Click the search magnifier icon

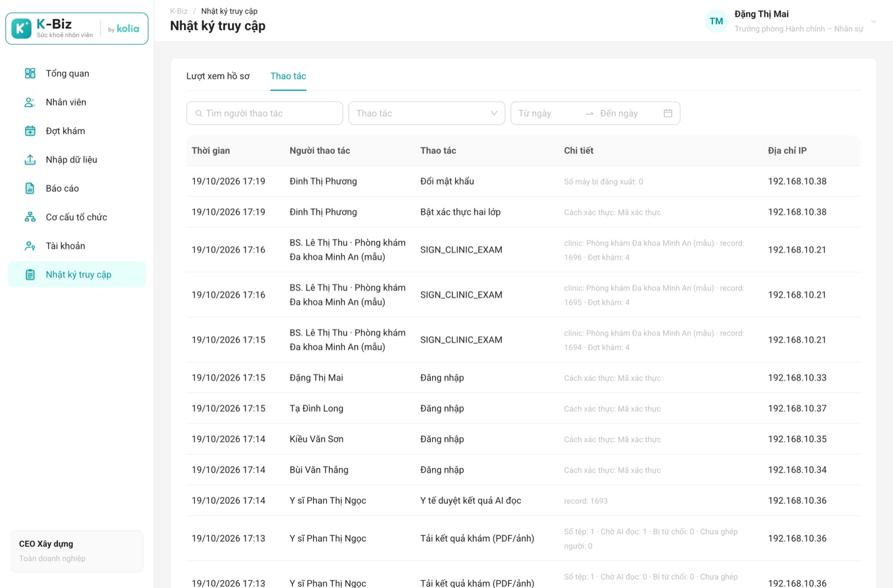tap(199, 113)
